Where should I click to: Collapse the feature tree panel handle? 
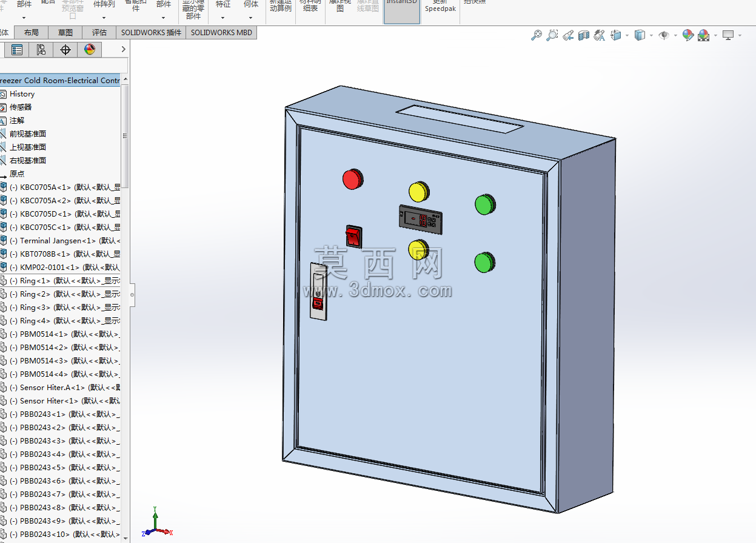[132, 295]
